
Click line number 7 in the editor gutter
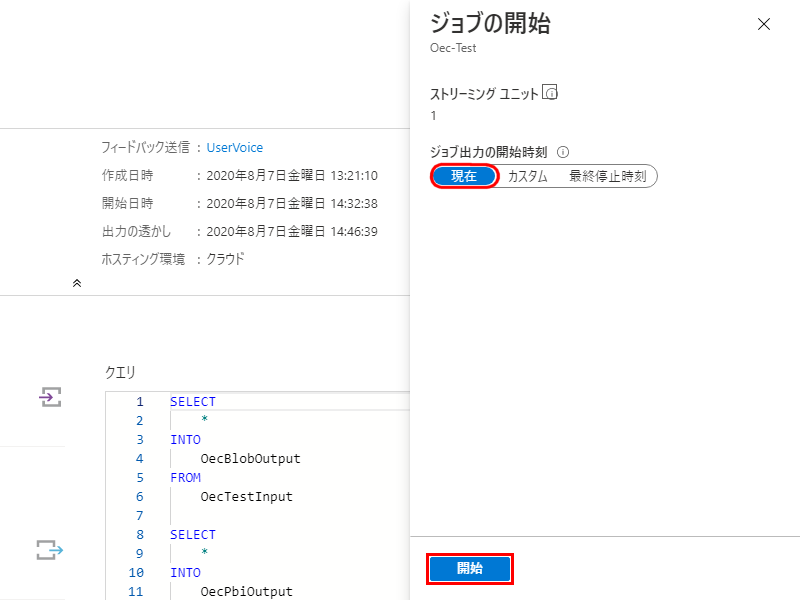tap(139, 516)
